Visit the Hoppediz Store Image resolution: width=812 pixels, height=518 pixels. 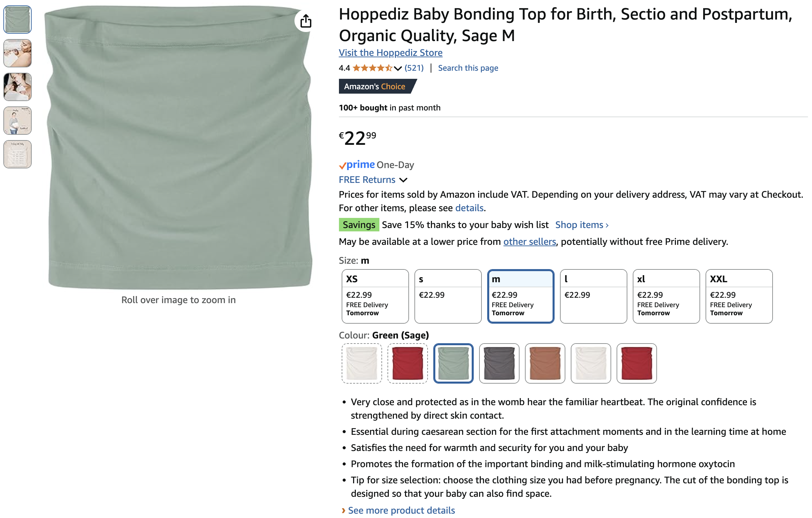(391, 53)
